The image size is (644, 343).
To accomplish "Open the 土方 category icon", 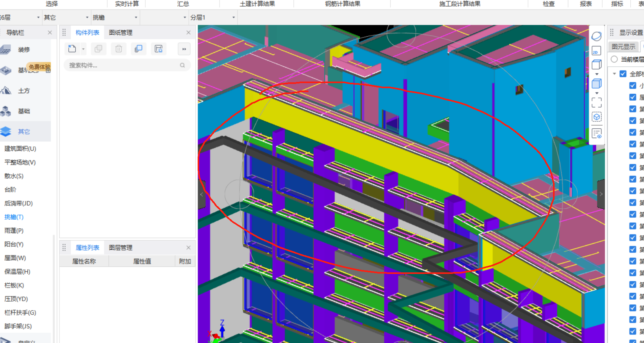I will (x=5, y=91).
